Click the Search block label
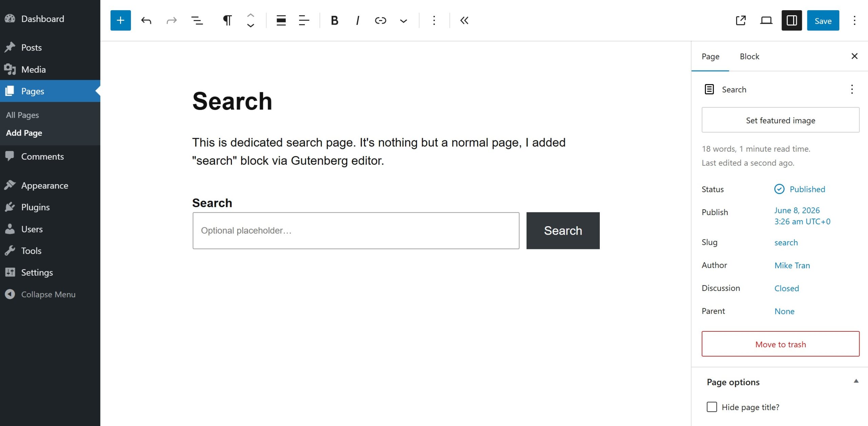 [212, 203]
